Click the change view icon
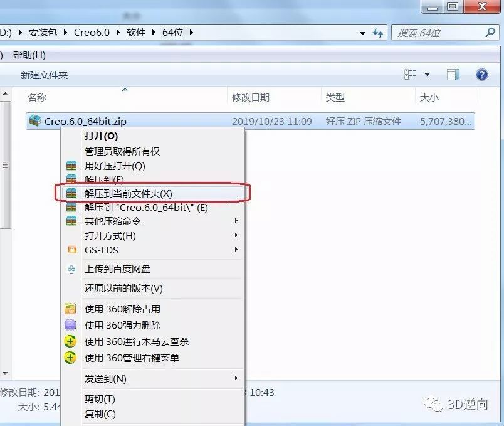504x426 pixels. [x=411, y=75]
